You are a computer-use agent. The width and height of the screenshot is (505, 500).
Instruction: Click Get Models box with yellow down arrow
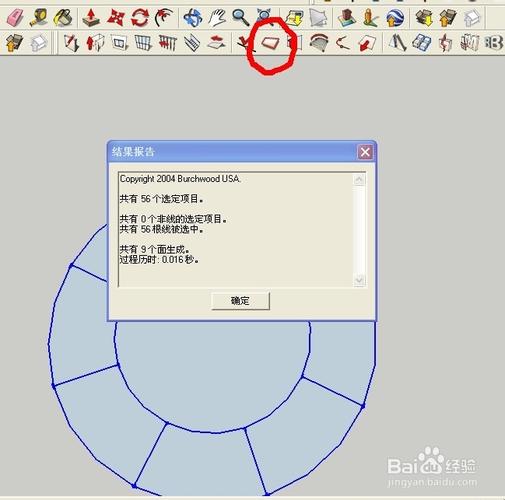pos(424,17)
